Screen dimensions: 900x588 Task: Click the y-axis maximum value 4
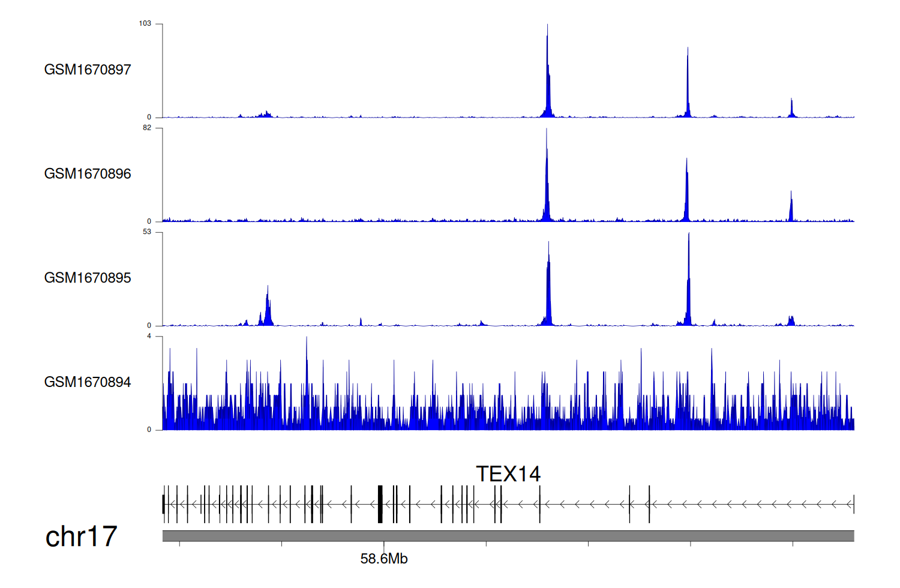(x=149, y=336)
